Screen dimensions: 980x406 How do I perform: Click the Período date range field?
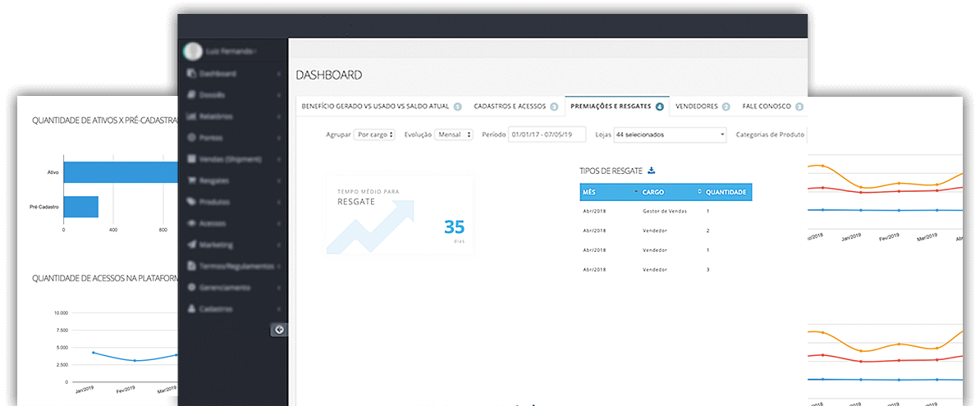click(547, 135)
